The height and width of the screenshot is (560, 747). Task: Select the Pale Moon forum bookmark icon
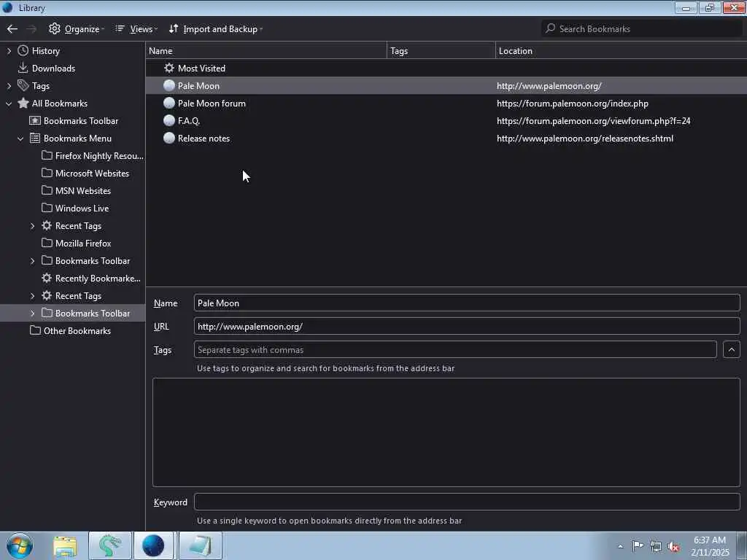tap(169, 103)
